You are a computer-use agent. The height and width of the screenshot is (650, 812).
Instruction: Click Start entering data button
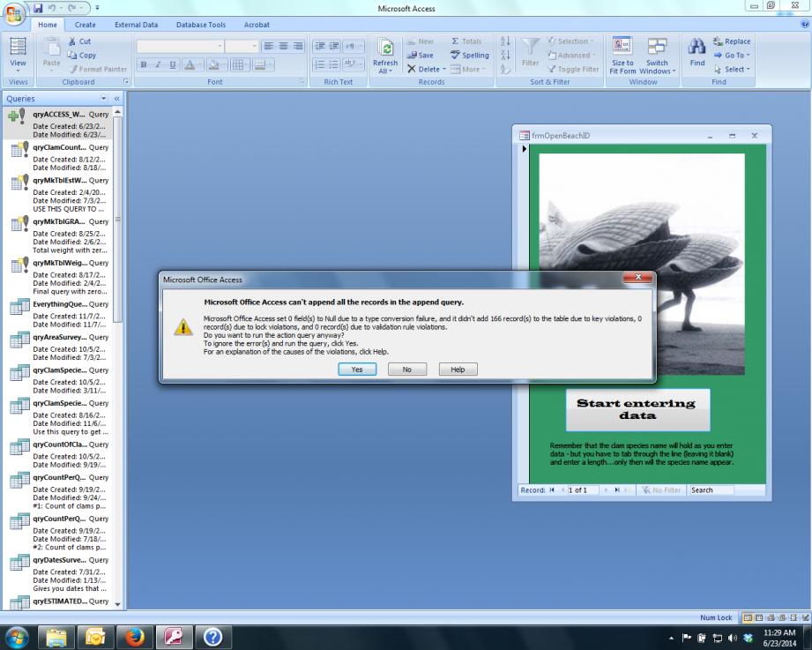(x=637, y=410)
